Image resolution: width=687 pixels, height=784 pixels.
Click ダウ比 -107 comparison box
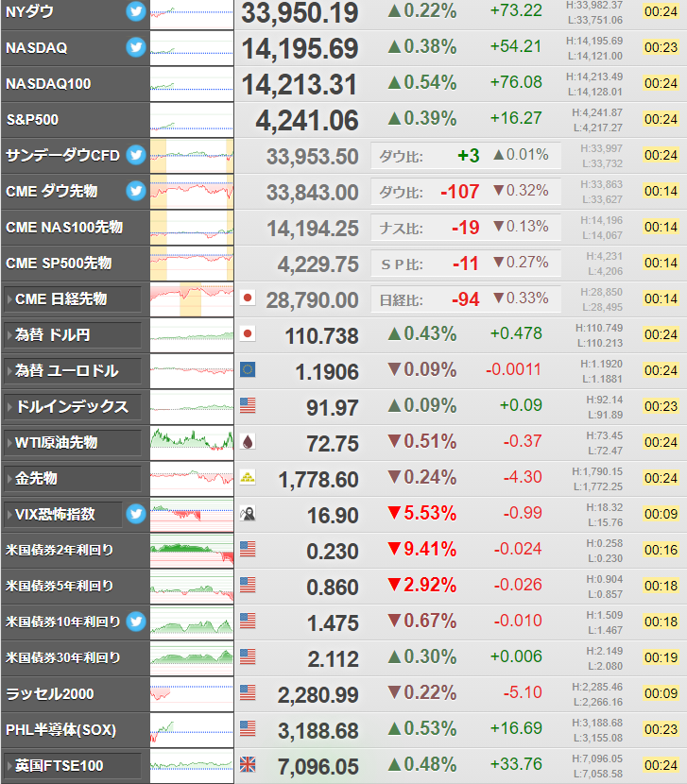[x=465, y=192]
